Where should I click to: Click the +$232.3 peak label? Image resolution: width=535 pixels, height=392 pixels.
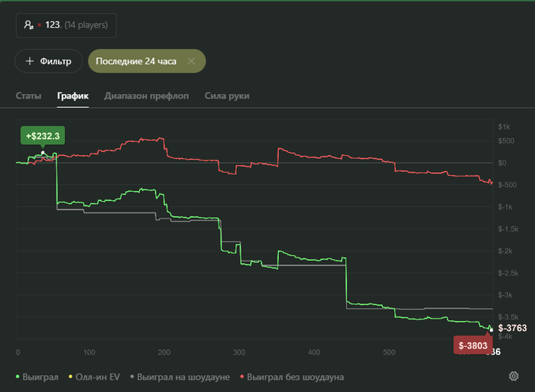tap(43, 136)
